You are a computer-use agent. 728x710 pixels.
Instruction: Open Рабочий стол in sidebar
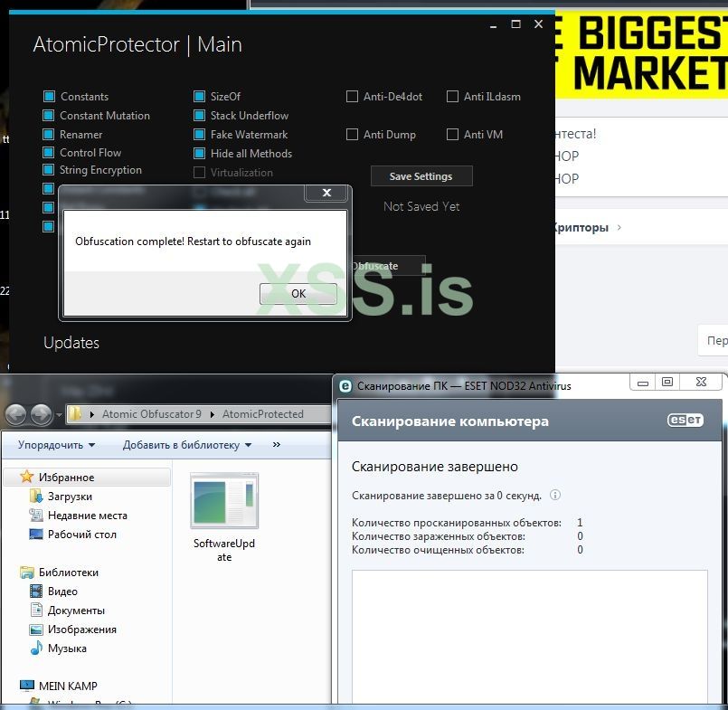tap(81, 534)
